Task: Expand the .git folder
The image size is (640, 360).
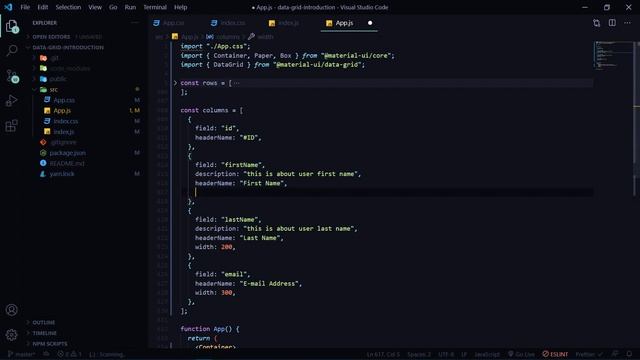Action: tap(54, 58)
